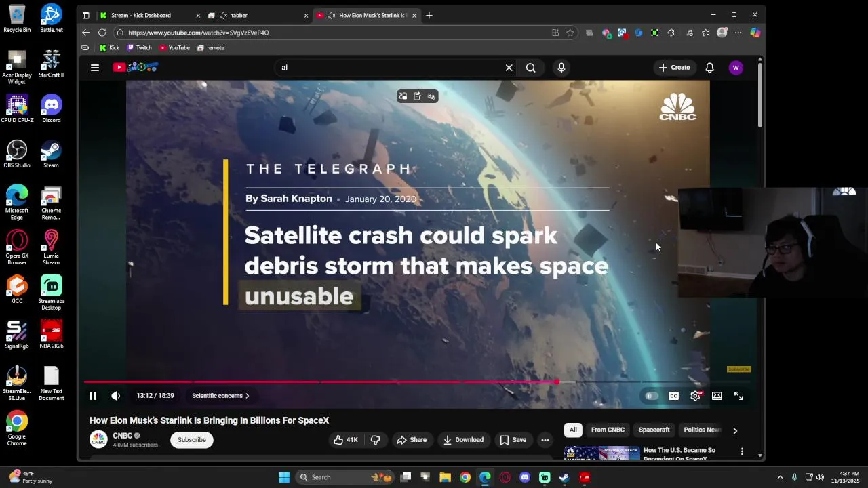The width and height of the screenshot is (868, 488).
Task: Add this page to favorites star
Action: (570, 33)
